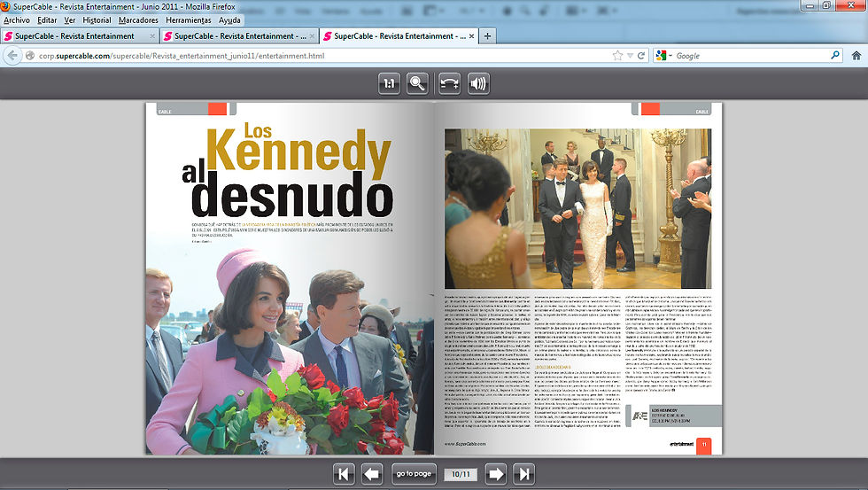
Task: Click the left magazine page Kennedy cover
Action: click(x=290, y=278)
